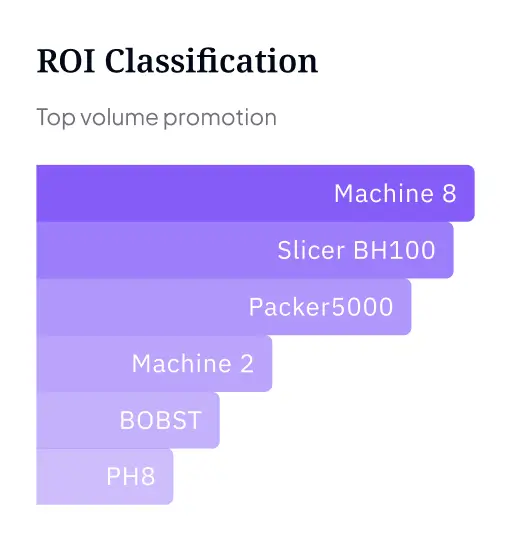Click the word 'ROI' in the title

click(66, 61)
